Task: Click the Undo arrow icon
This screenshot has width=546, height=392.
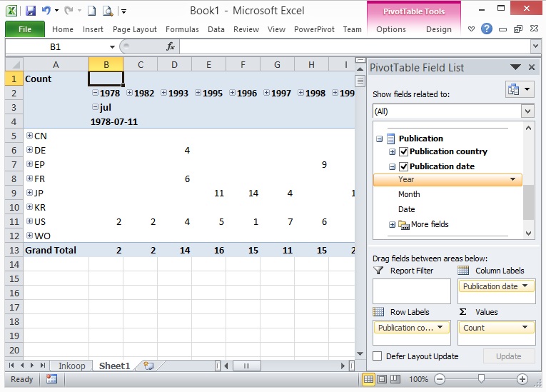Action: click(46, 11)
